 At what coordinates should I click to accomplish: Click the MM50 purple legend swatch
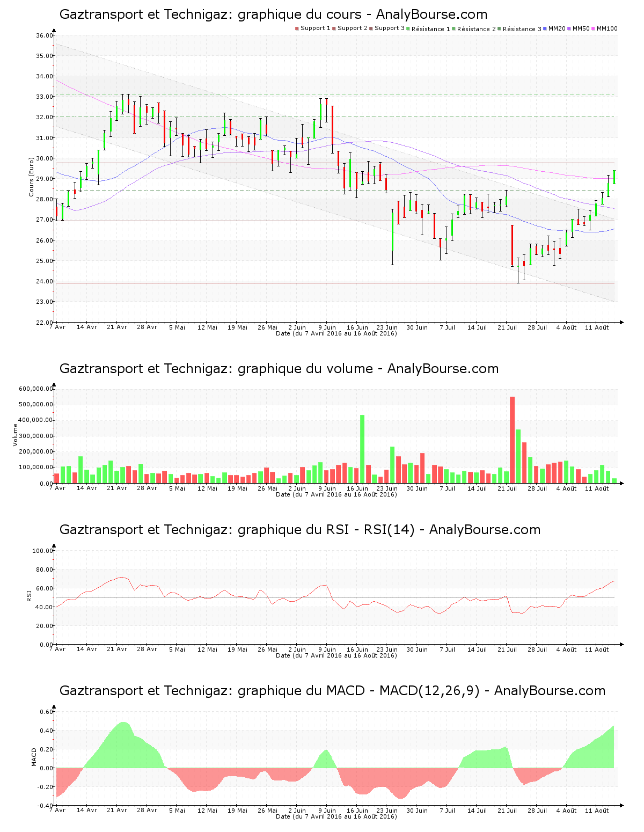[569, 28]
